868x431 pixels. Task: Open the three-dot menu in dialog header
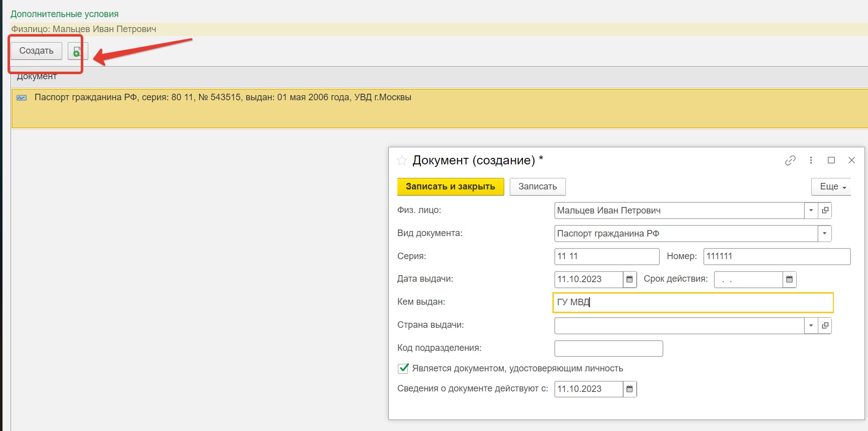[811, 160]
